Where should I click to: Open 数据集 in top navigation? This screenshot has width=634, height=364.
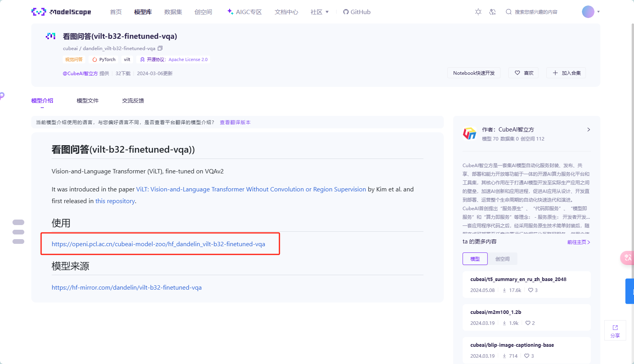[x=173, y=12]
